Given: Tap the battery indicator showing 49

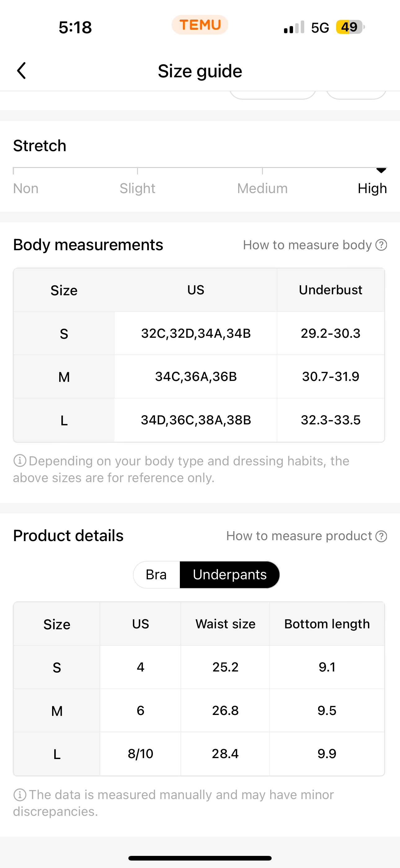Looking at the screenshot, I should tap(350, 27).
